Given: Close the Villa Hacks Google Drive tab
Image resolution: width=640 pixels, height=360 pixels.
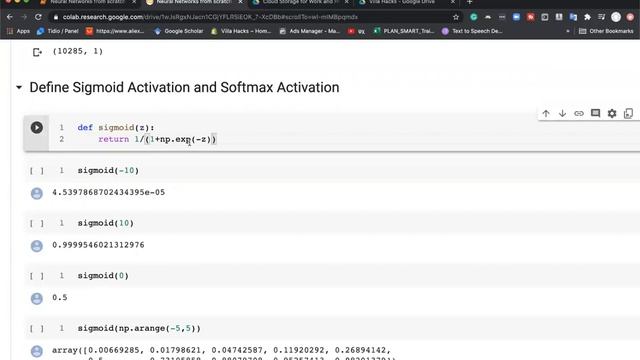Looking at the screenshot, I should 453,2.
